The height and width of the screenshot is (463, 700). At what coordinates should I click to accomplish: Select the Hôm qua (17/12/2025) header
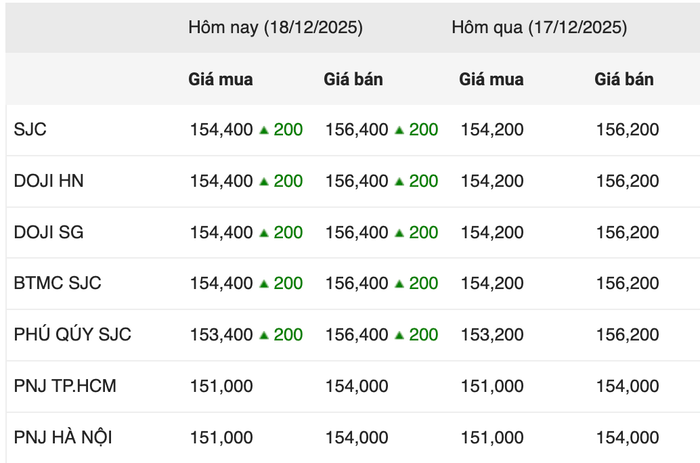point(539,28)
